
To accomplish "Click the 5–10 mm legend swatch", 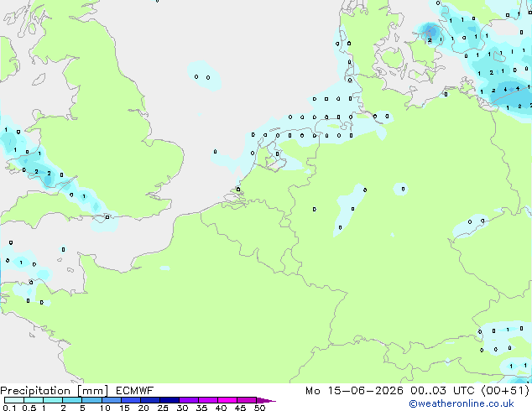I will coord(91,400).
